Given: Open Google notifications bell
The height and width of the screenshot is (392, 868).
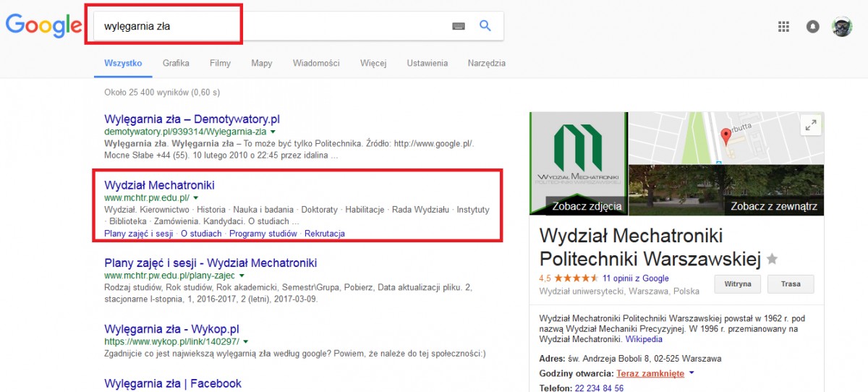Looking at the screenshot, I should [813, 27].
